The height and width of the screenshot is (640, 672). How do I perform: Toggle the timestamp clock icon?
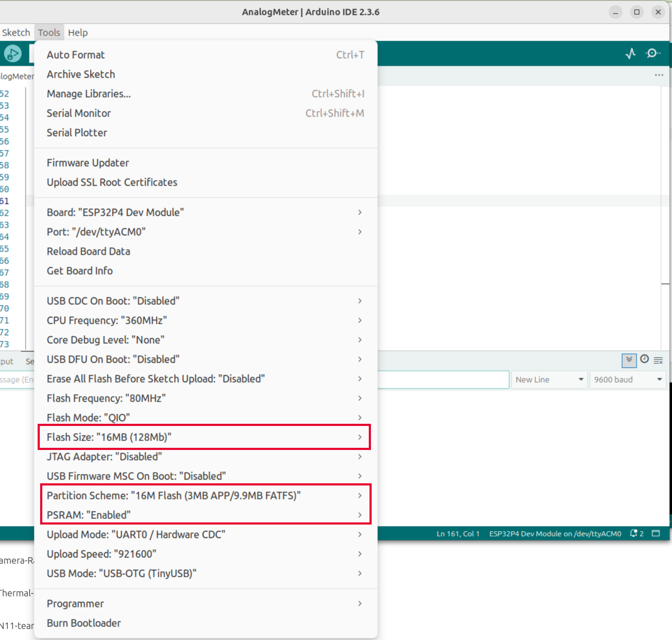pos(644,359)
